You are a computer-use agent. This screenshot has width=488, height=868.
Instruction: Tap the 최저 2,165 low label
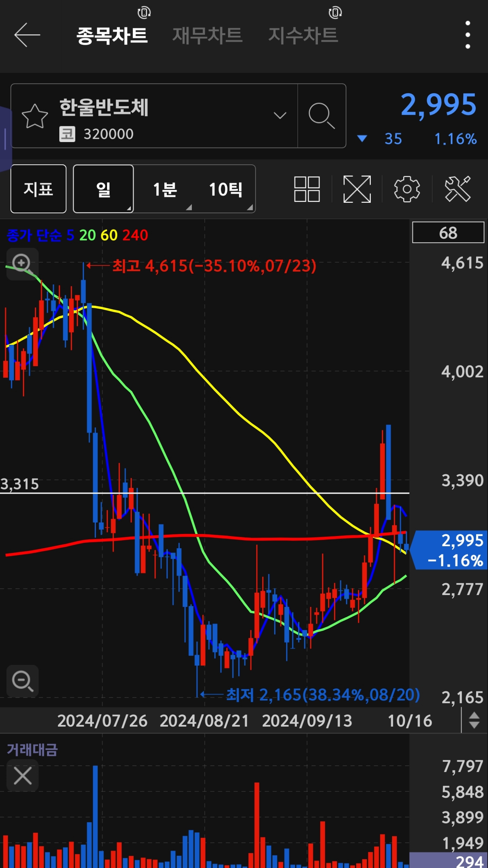pos(323,695)
